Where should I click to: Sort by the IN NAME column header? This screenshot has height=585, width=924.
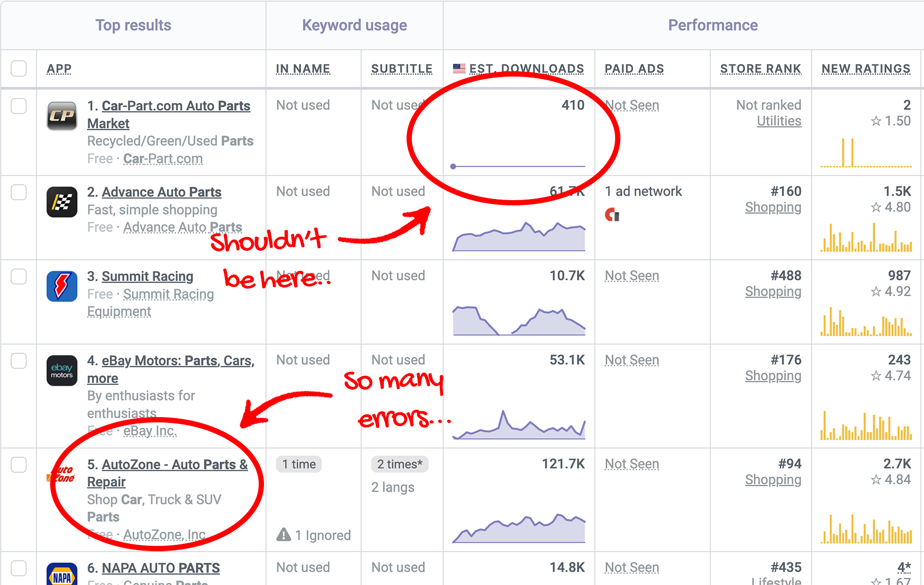tap(303, 69)
